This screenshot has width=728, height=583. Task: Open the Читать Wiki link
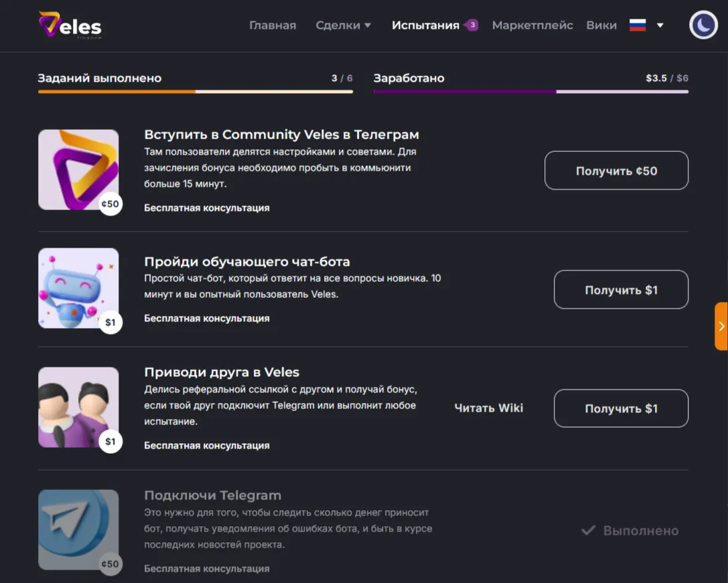coord(489,408)
